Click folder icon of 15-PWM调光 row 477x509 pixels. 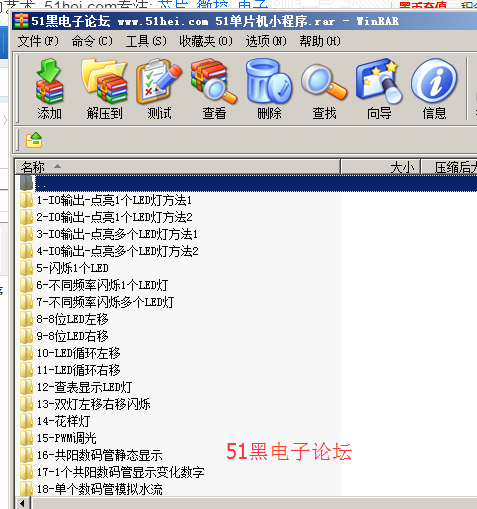pyautogui.click(x=26, y=438)
